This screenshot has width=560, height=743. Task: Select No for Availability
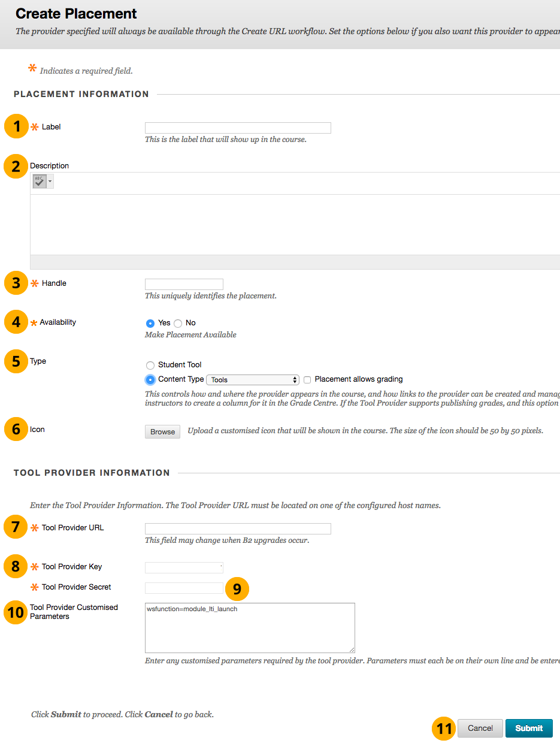click(x=178, y=323)
